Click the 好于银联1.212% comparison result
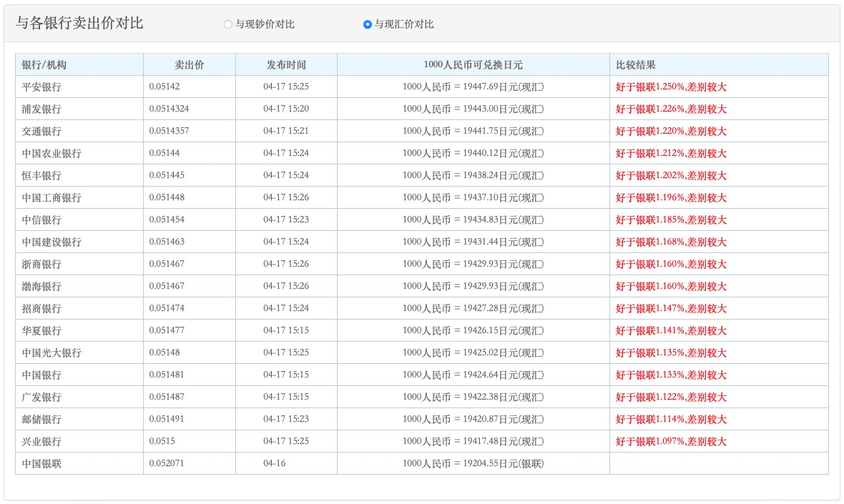This screenshot has width=844, height=504. (671, 153)
